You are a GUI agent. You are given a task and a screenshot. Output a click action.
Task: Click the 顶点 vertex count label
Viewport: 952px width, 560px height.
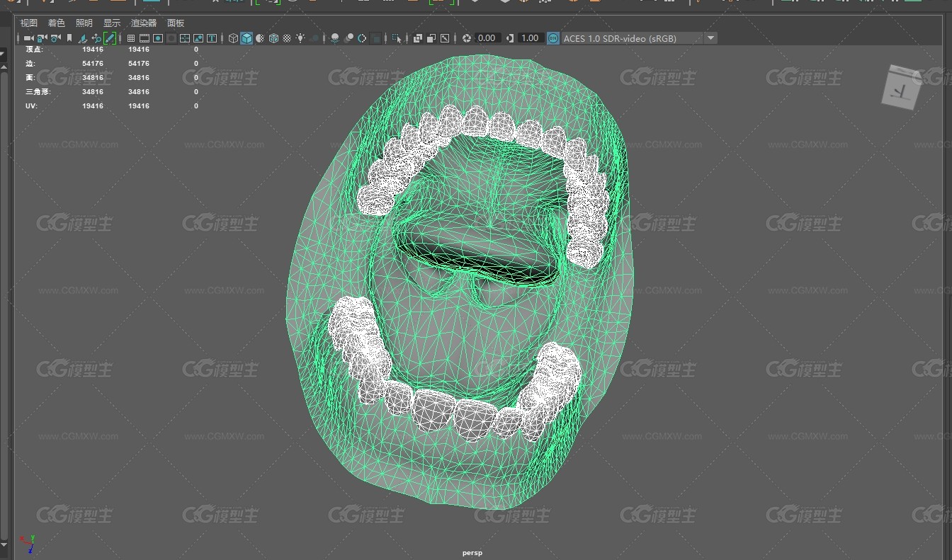[x=34, y=50]
